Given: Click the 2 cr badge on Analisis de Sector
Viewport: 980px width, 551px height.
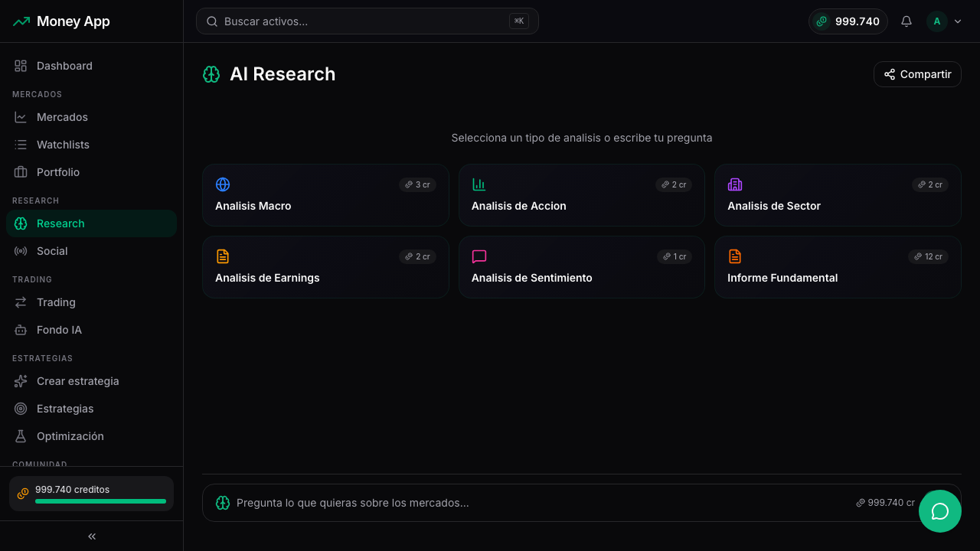Looking at the screenshot, I should (x=930, y=184).
